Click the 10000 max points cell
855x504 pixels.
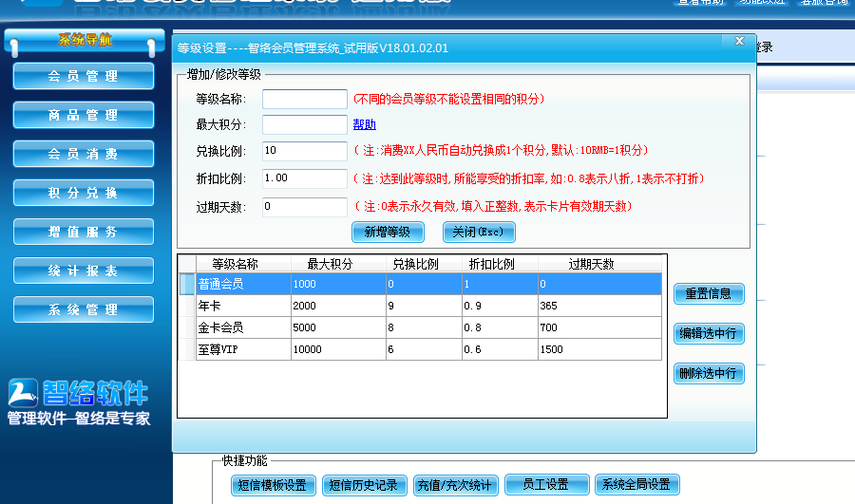338,349
